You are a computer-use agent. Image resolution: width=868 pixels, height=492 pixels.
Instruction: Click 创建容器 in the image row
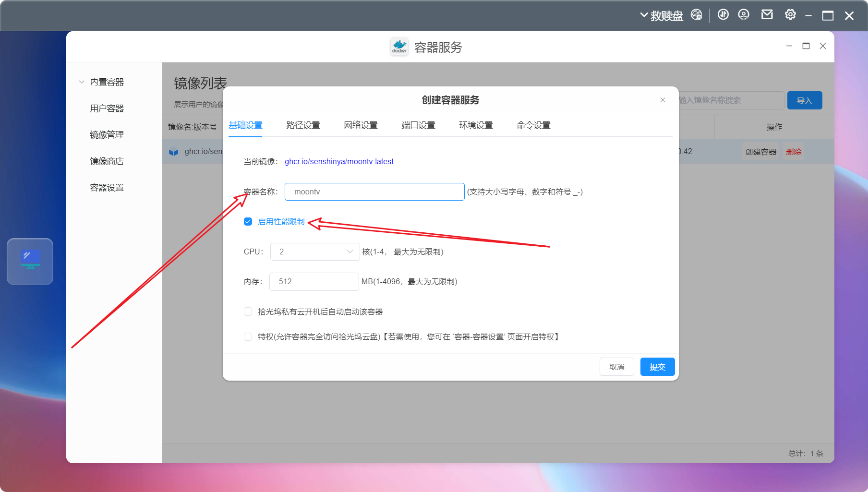(x=761, y=152)
